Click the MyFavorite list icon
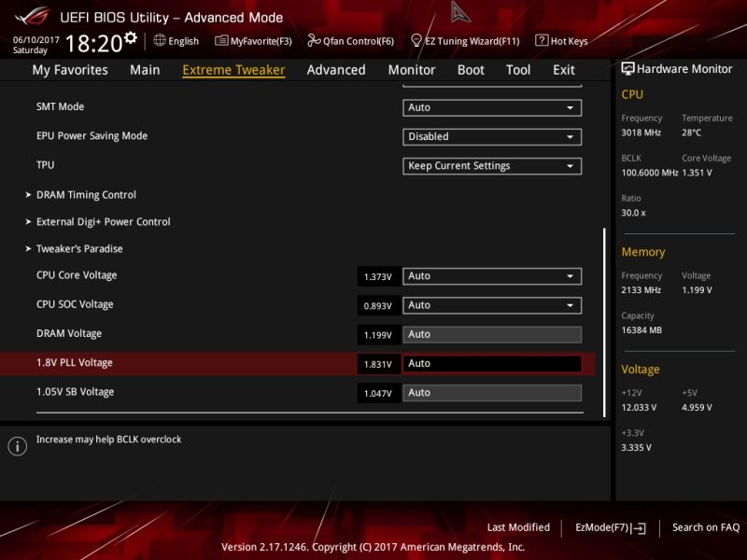This screenshot has width=747, height=560. pyautogui.click(x=221, y=40)
